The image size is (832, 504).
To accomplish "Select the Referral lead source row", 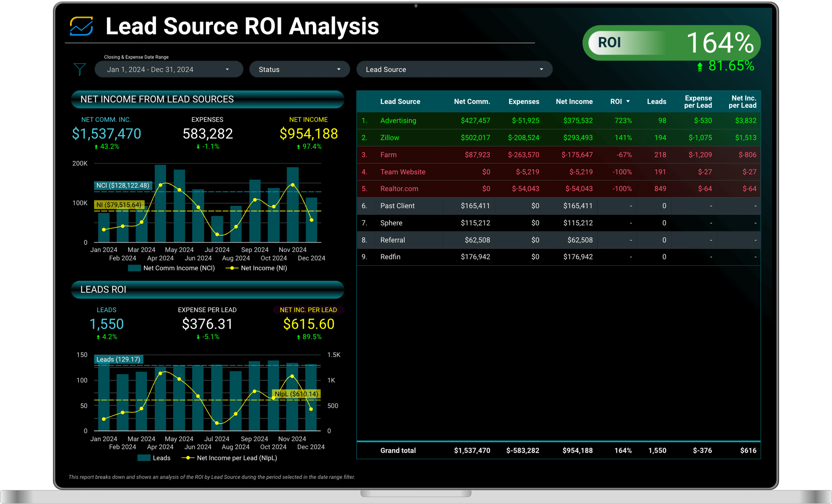I will pyautogui.click(x=558, y=240).
